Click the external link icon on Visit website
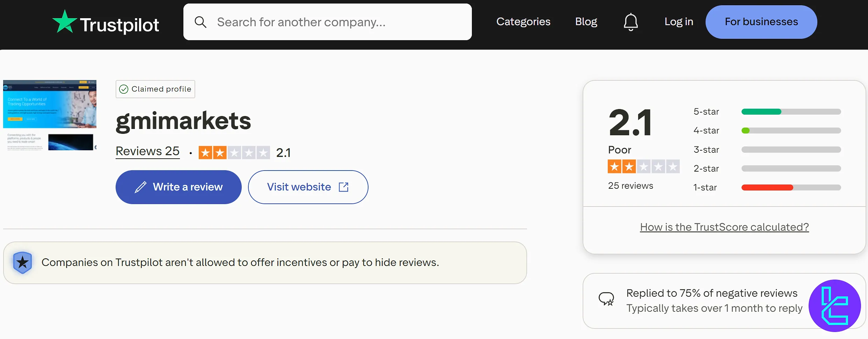Image resolution: width=868 pixels, height=339 pixels. [x=344, y=187]
